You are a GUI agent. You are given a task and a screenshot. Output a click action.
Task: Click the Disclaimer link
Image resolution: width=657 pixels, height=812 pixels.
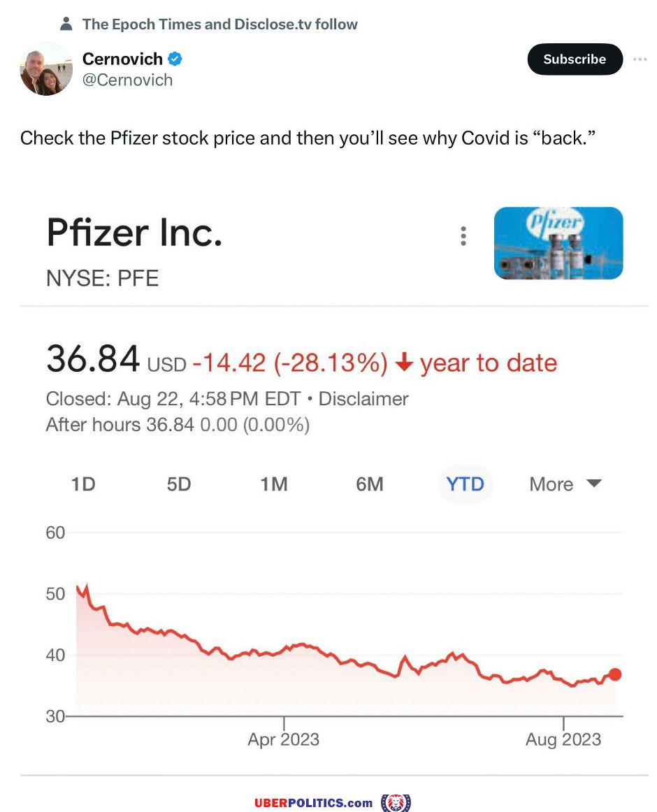pyautogui.click(x=363, y=399)
